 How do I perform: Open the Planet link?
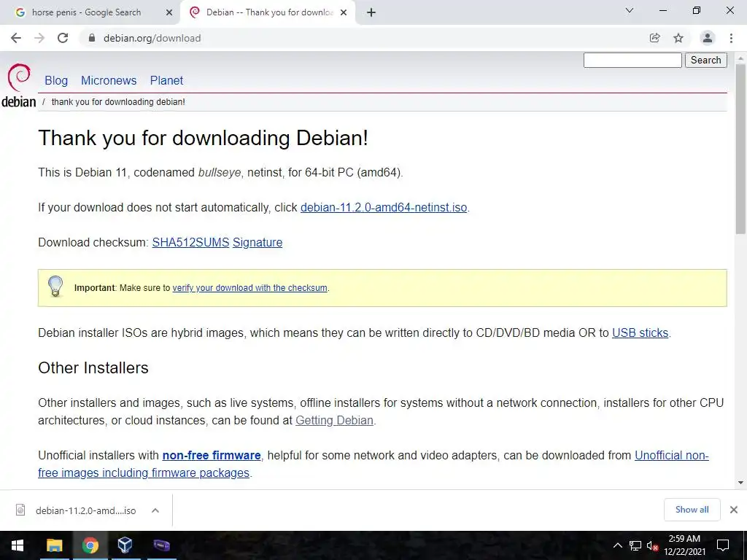[x=166, y=80]
